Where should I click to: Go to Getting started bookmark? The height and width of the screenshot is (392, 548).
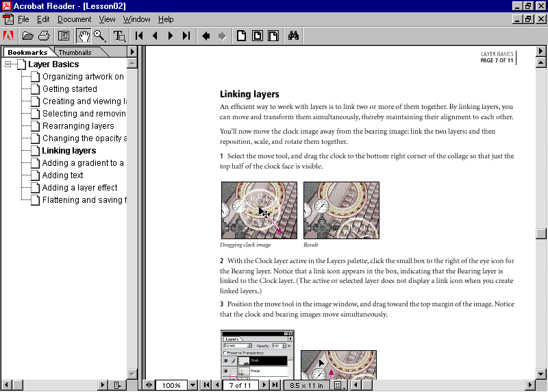70,89
